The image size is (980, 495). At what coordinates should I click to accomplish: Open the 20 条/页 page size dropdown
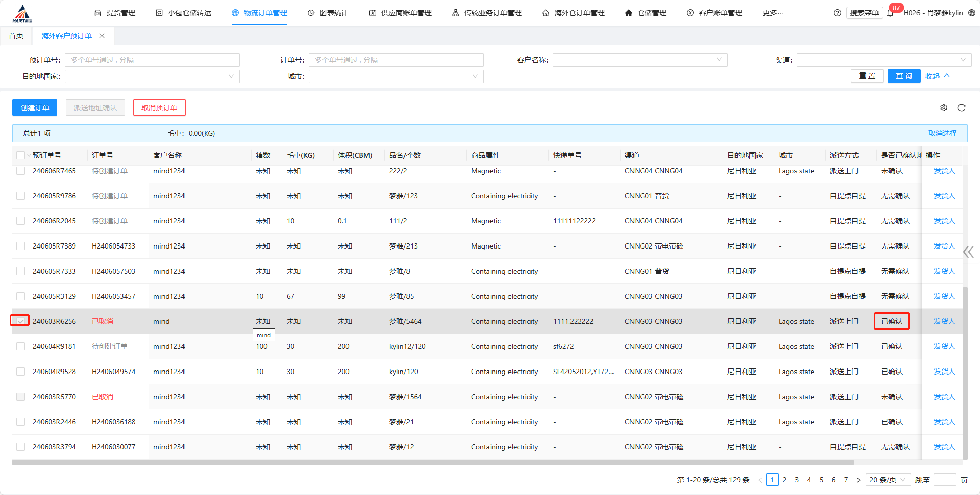888,480
